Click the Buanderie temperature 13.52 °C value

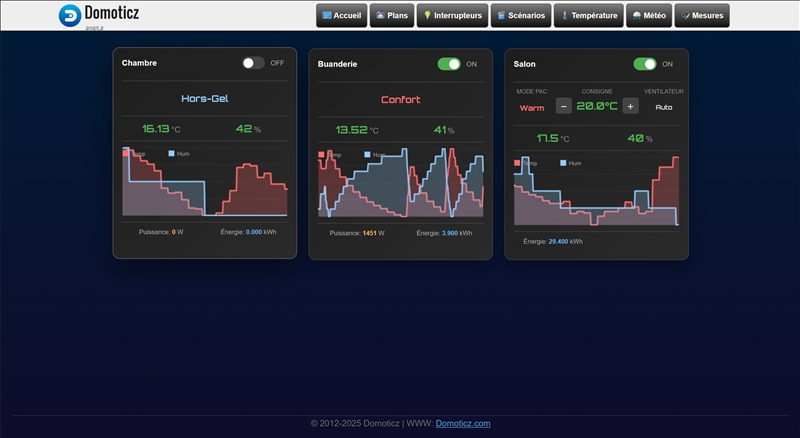tap(357, 130)
